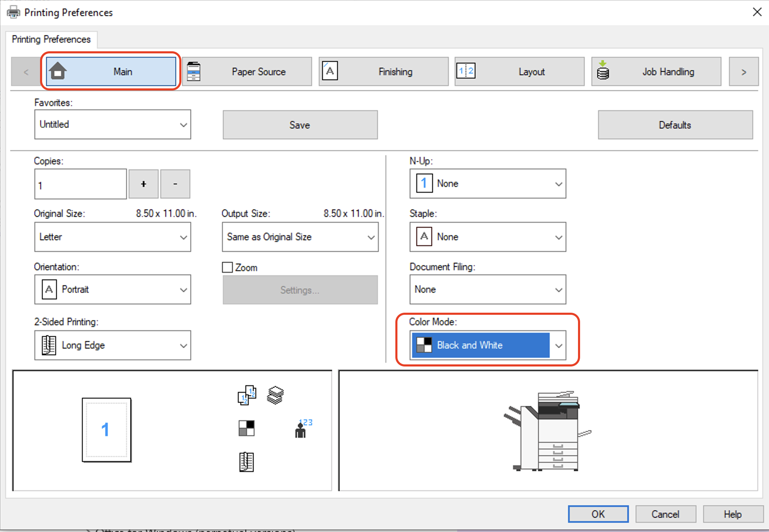Click the paper stack icon in the preview area
The height and width of the screenshot is (532, 769).
click(275, 395)
